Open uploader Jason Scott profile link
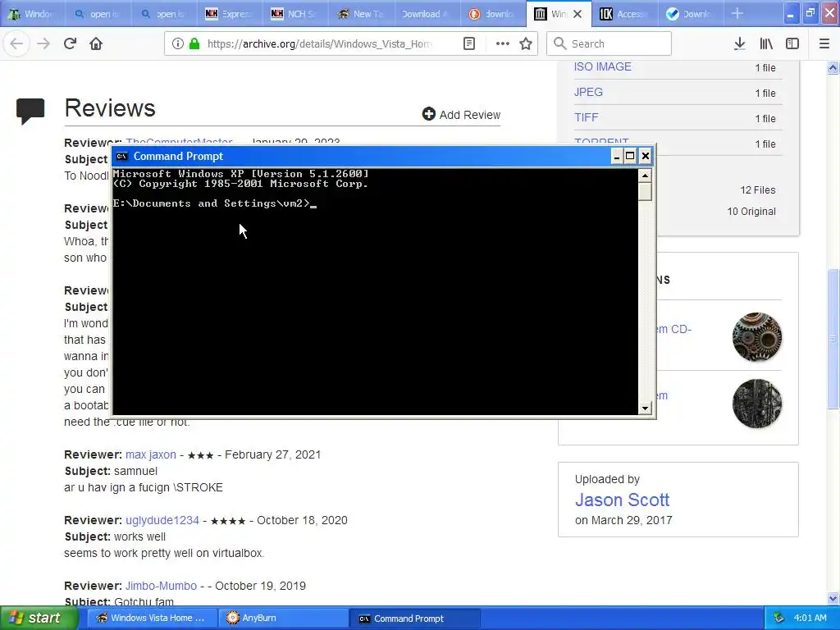The height and width of the screenshot is (630, 840). coord(622,500)
